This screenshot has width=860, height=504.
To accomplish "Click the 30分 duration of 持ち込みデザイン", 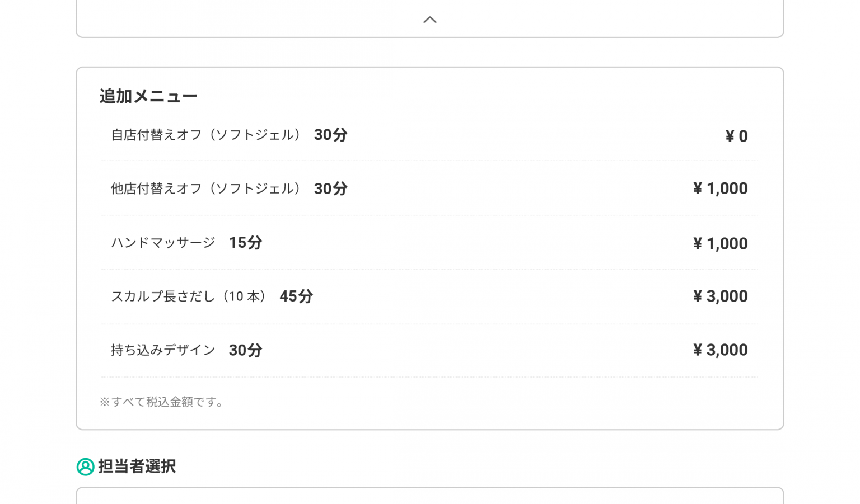I will click(x=245, y=350).
